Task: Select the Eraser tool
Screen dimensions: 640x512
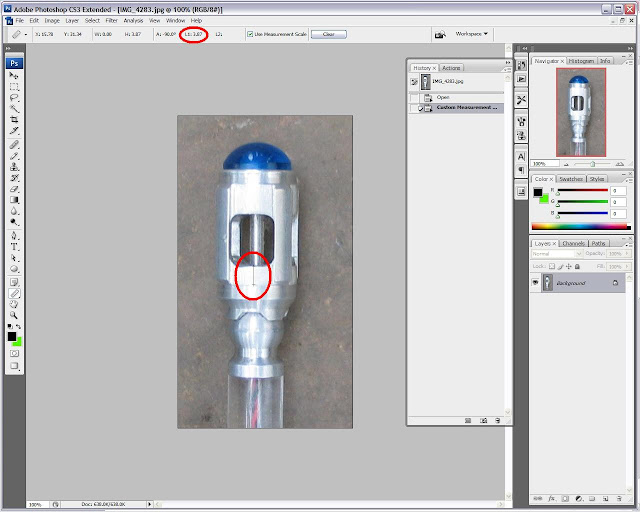Action: (14, 189)
